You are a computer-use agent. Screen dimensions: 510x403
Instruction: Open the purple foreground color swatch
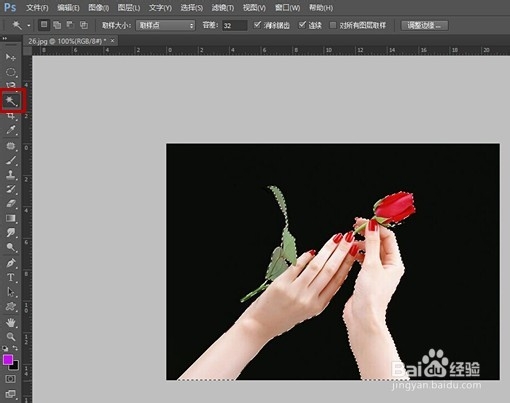pyautogui.click(x=7, y=359)
